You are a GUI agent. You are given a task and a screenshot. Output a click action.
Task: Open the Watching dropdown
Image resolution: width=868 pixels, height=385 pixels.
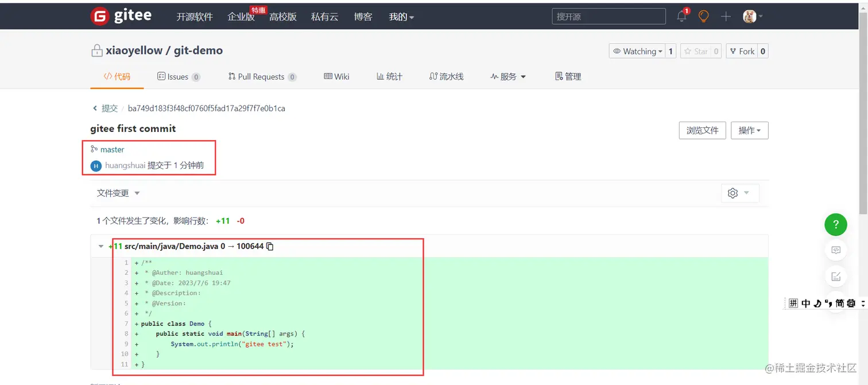637,51
